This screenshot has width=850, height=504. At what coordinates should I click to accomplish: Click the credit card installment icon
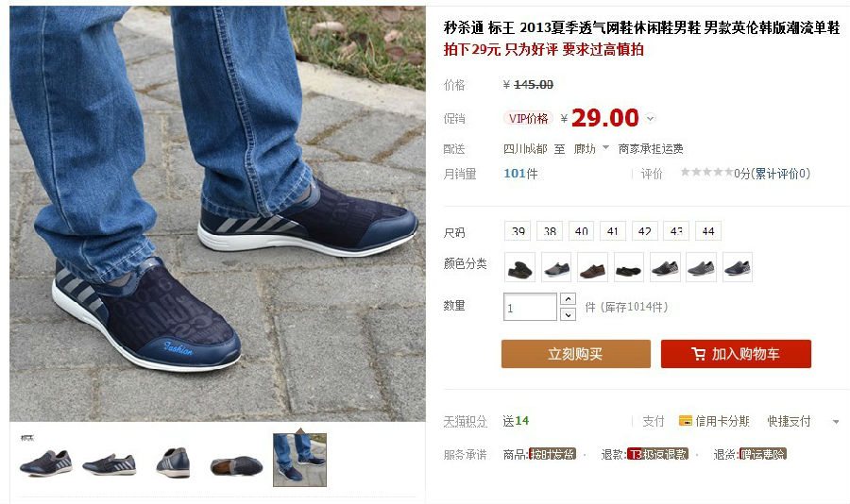click(686, 421)
